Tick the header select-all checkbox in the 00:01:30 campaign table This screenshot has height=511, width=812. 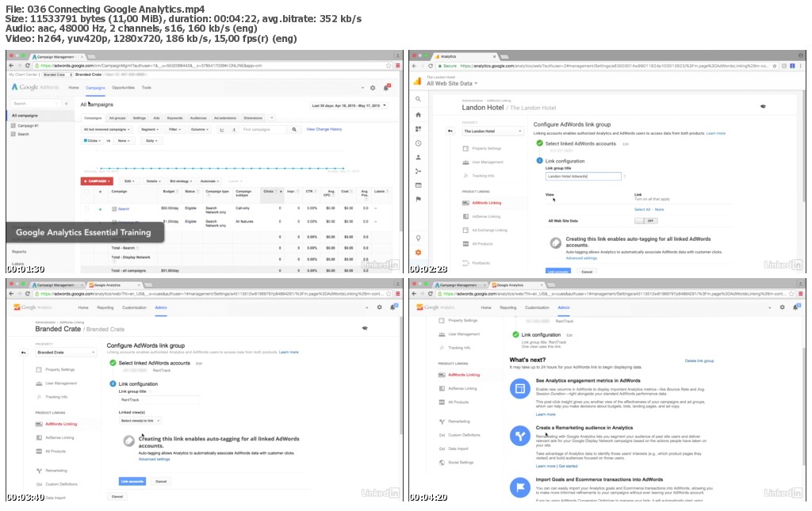click(86, 192)
